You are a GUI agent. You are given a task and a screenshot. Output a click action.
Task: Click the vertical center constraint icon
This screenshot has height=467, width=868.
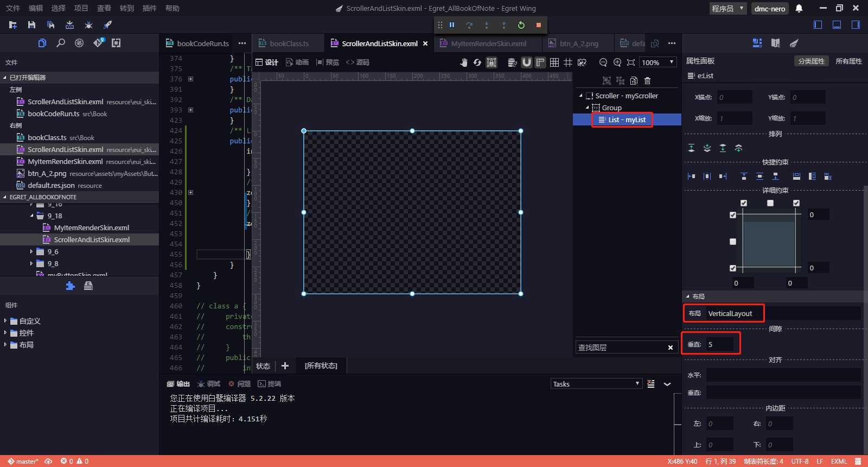click(759, 176)
